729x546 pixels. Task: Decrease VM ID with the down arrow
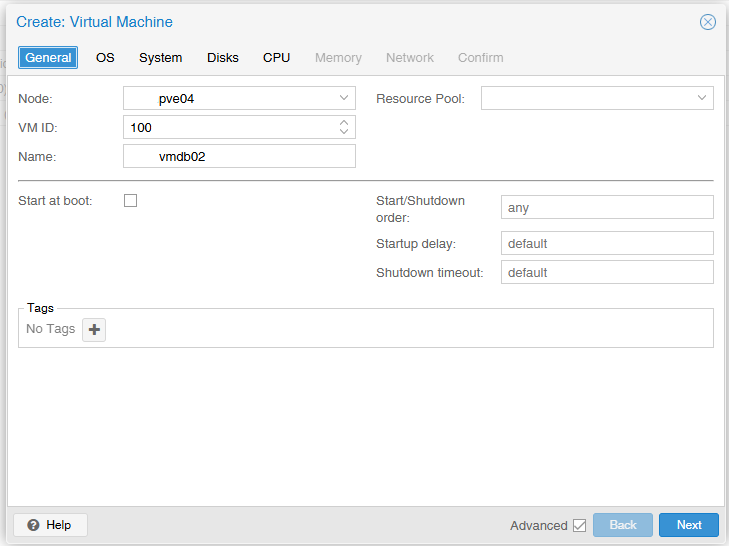[344, 132]
